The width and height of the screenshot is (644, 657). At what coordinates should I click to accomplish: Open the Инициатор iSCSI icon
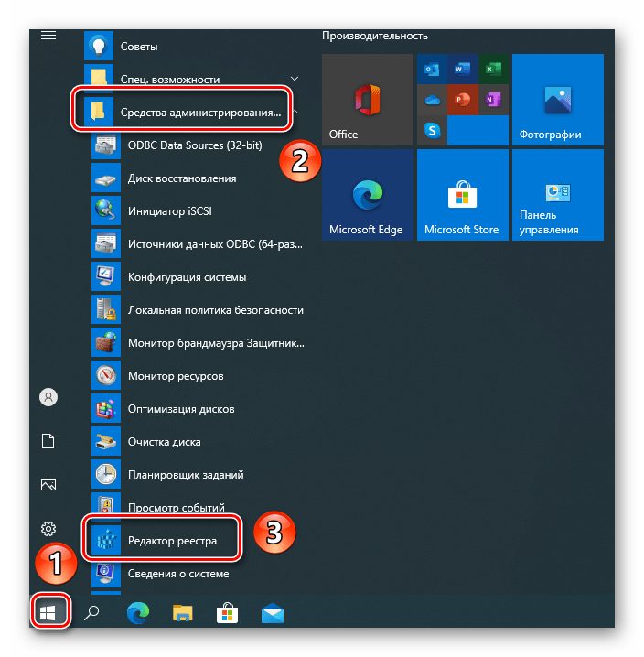click(x=106, y=210)
